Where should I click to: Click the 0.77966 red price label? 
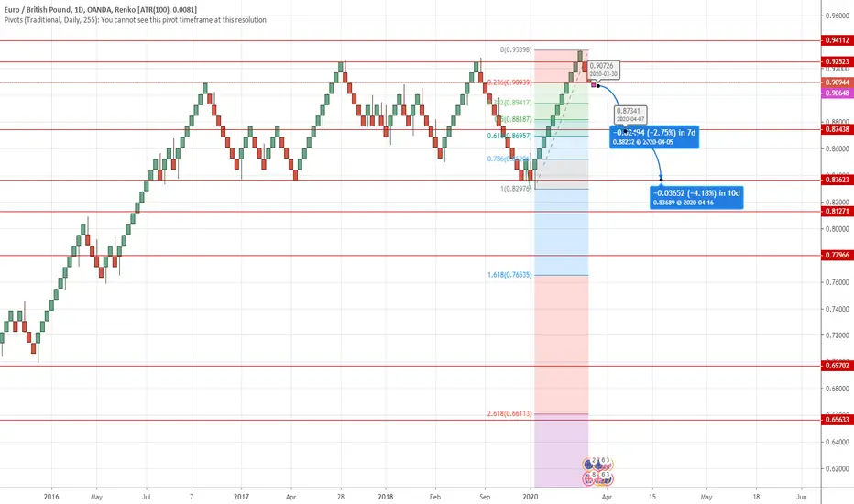click(x=838, y=255)
